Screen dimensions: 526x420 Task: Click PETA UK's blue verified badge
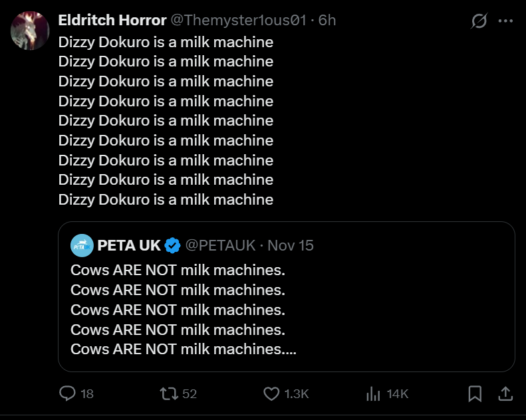pyautogui.click(x=172, y=246)
